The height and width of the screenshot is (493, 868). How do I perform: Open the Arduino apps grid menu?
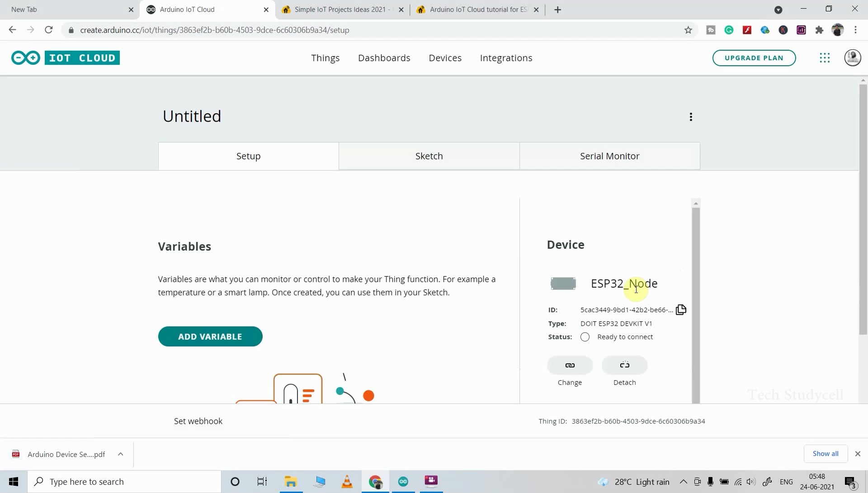(x=825, y=58)
